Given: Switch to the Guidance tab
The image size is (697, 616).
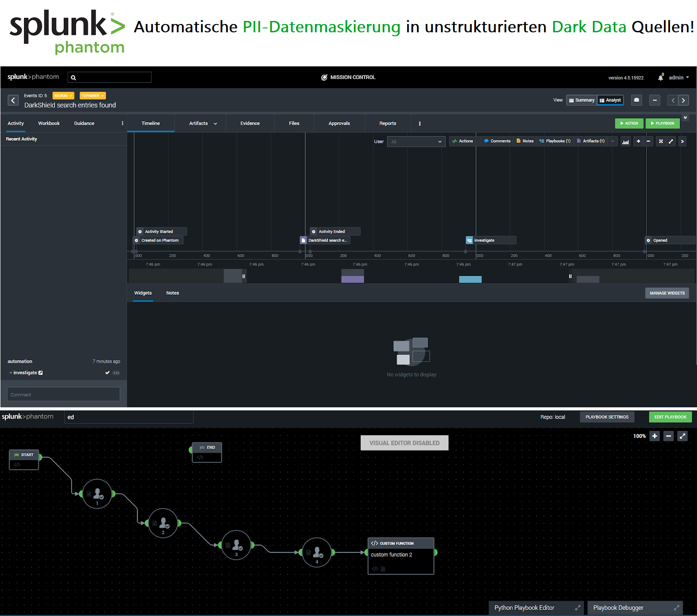Looking at the screenshot, I should (84, 124).
